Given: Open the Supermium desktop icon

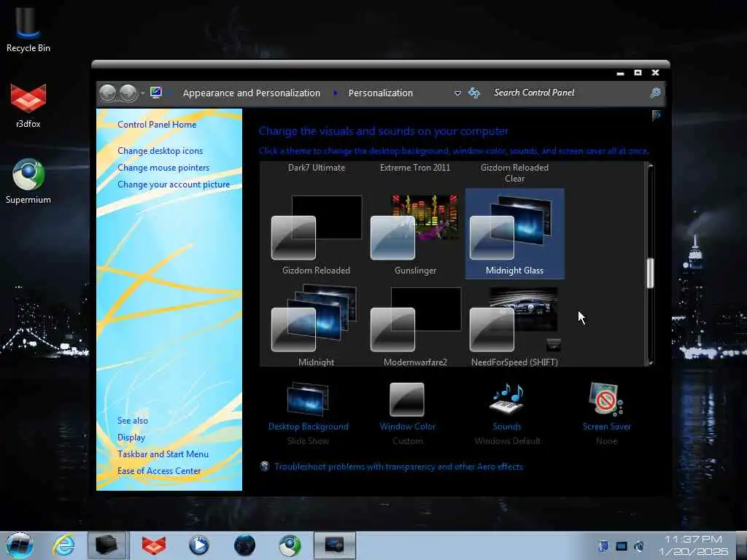Looking at the screenshot, I should 28,182.
